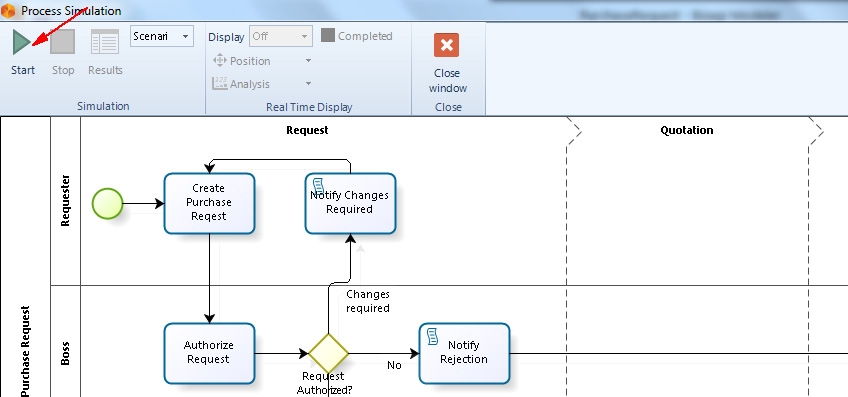This screenshot has height=397, width=848.
Task: Select the Notify Changes Required task
Action: (x=350, y=203)
